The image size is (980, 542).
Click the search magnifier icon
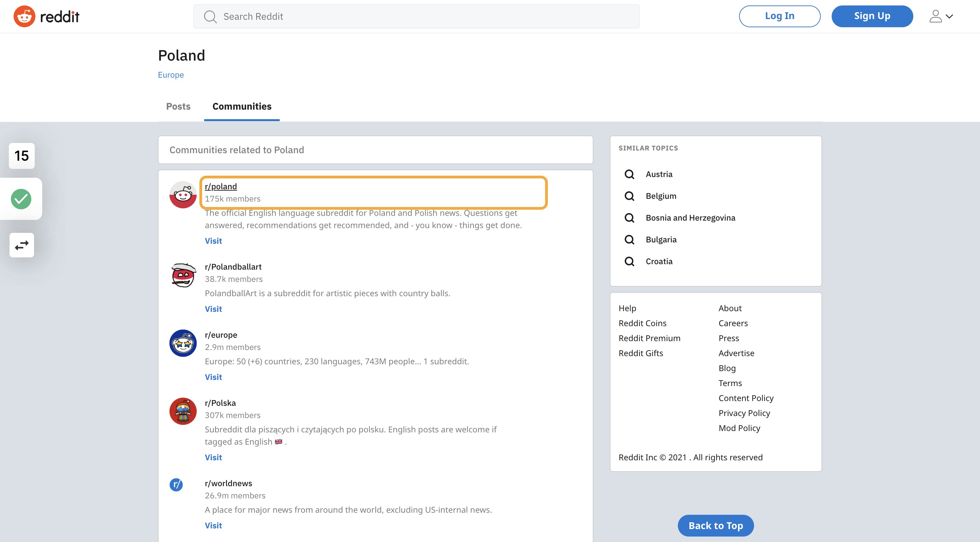(x=210, y=17)
